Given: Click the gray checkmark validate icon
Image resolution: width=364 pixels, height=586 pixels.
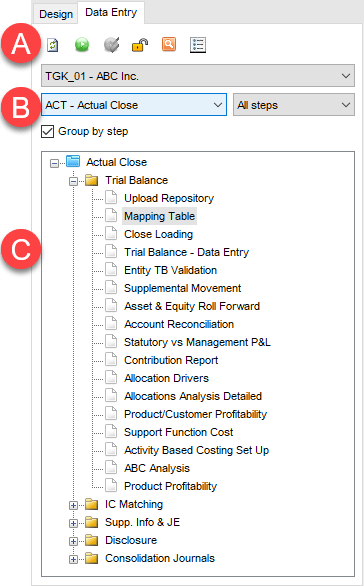Looking at the screenshot, I should point(111,45).
